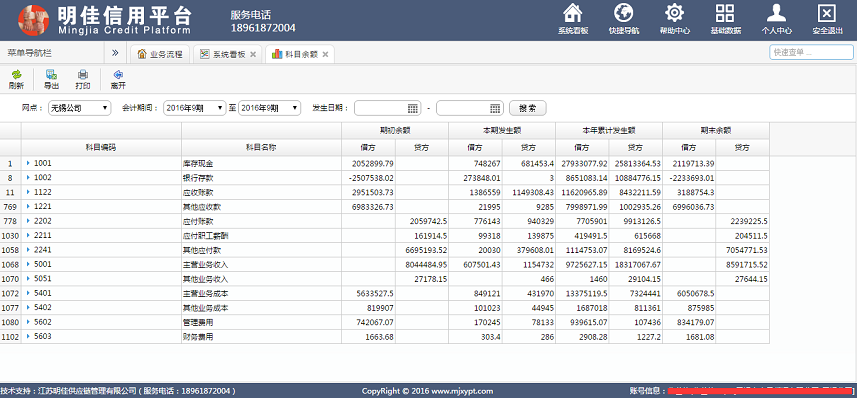The image size is (857, 398).
Task: Open the 系统看板 dashboard icon in header
Action: (572, 19)
